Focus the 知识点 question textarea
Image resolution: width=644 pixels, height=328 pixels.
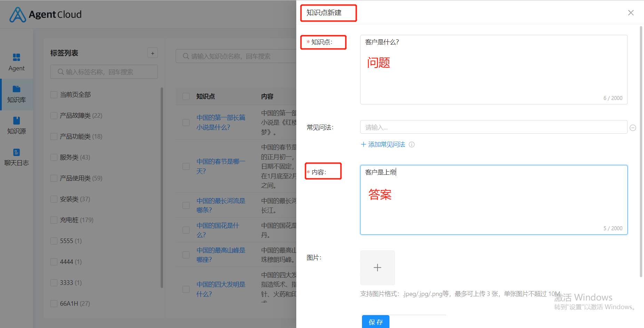point(494,70)
